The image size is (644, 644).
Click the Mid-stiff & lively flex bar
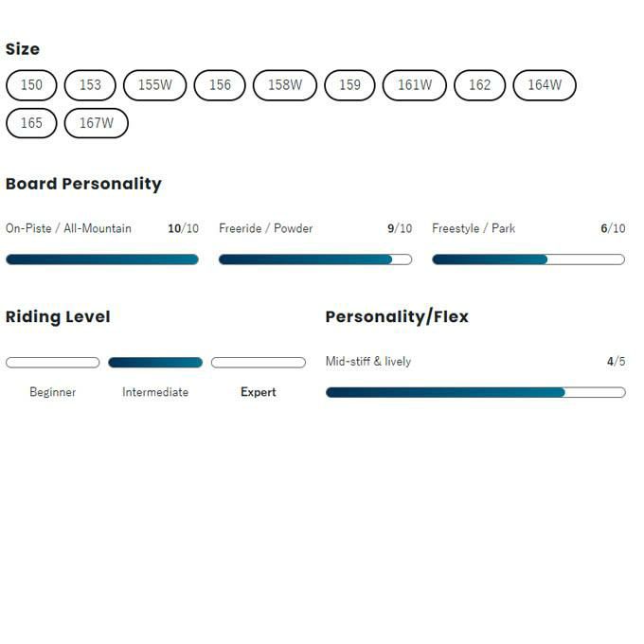(475, 392)
